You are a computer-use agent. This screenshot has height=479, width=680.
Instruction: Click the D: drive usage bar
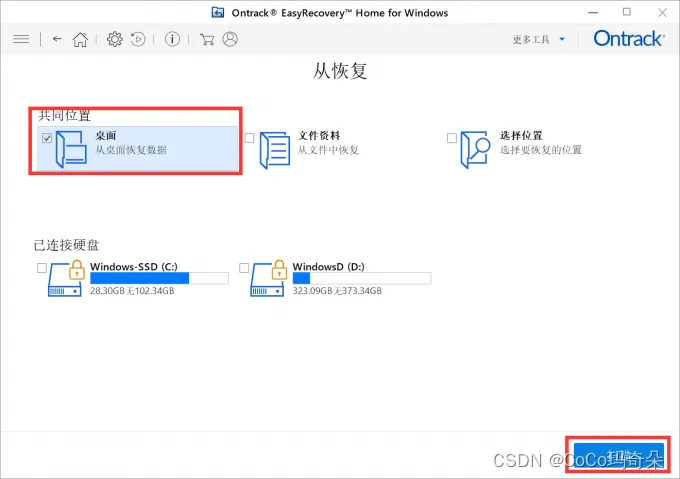pos(362,278)
